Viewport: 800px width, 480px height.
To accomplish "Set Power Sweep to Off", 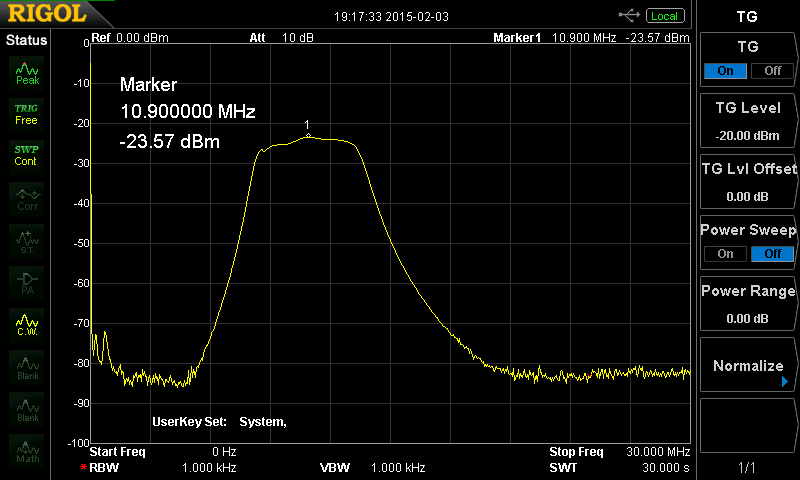I will click(x=772, y=254).
